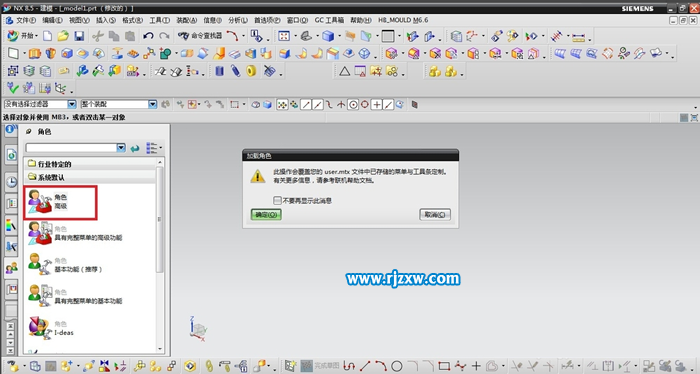Open the GC toolbox menu
700x374 pixels.
tap(329, 20)
